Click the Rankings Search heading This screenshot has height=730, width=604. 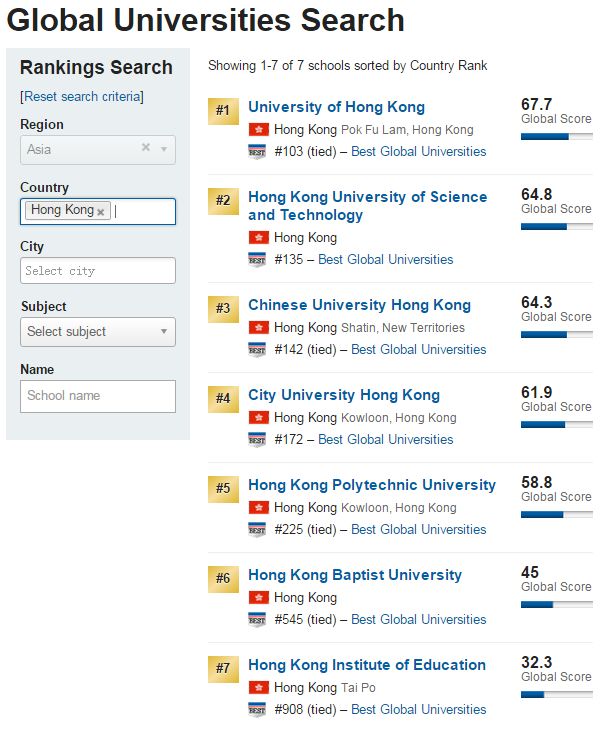point(96,68)
